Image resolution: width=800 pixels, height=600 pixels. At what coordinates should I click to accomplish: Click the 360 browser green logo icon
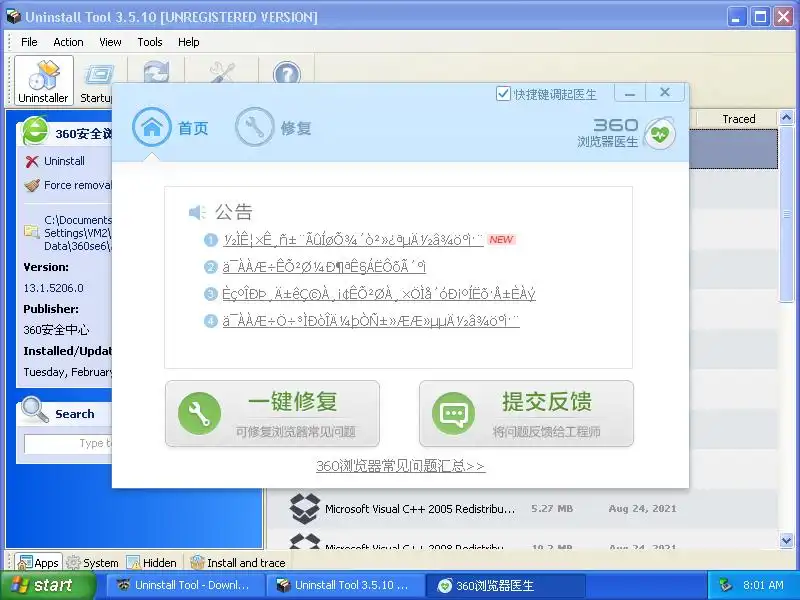(x=35, y=131)
